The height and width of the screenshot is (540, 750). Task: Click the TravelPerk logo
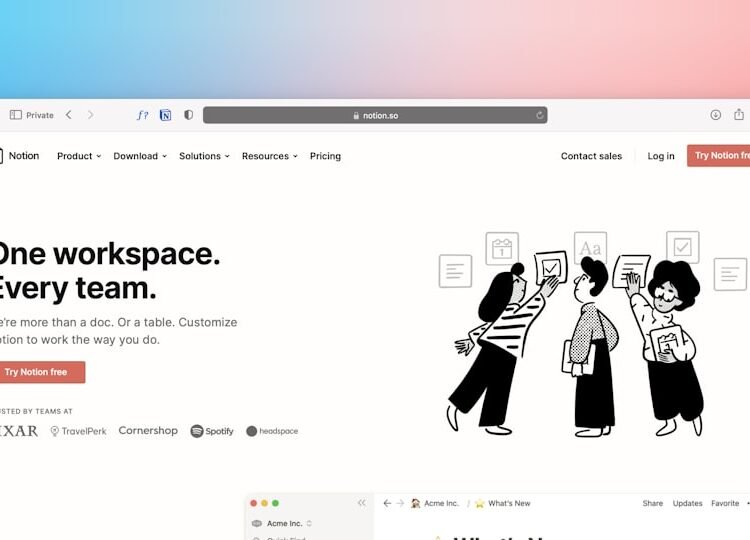tap(78, 431)
